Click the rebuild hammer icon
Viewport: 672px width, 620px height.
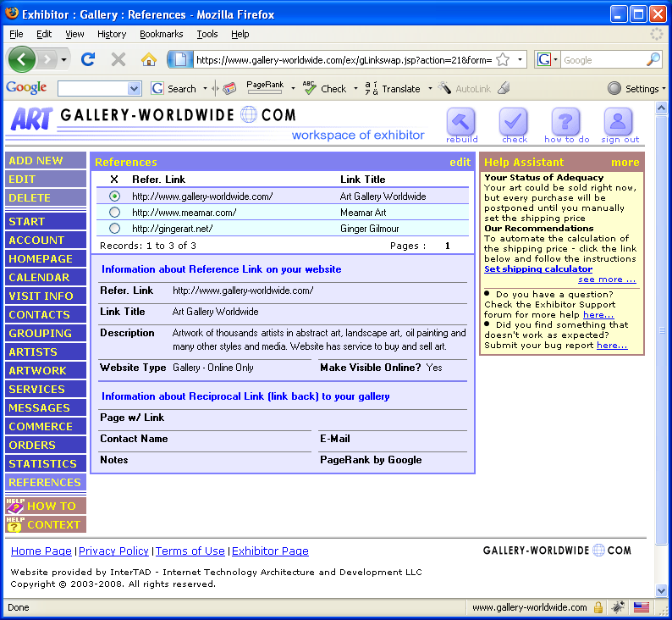(x=461, y=122)
